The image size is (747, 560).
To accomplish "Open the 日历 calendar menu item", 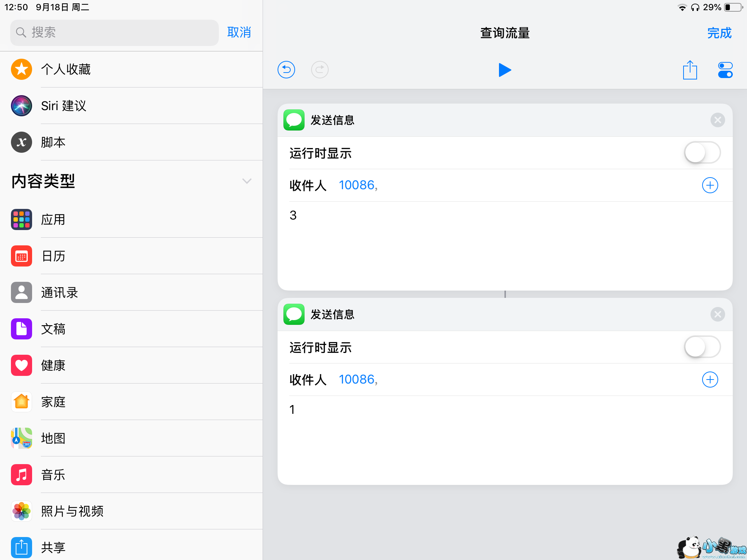I will click(x=53, y=256).
